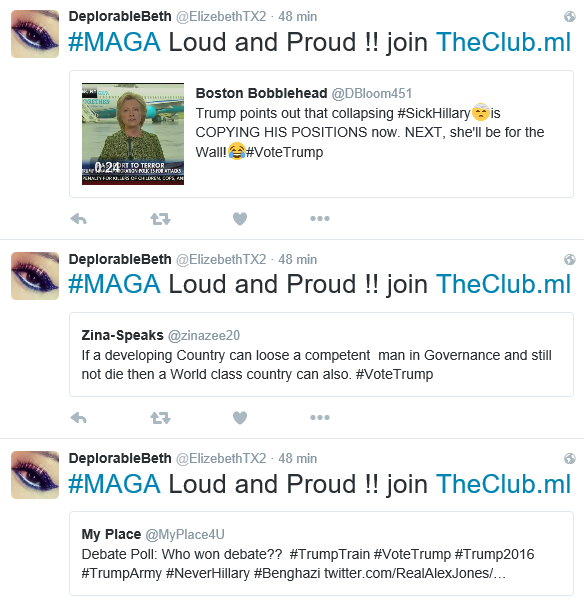584x600 pixels.
Task: Open #MAGA hashtag in the first tweet
Action: coord(114,42)
